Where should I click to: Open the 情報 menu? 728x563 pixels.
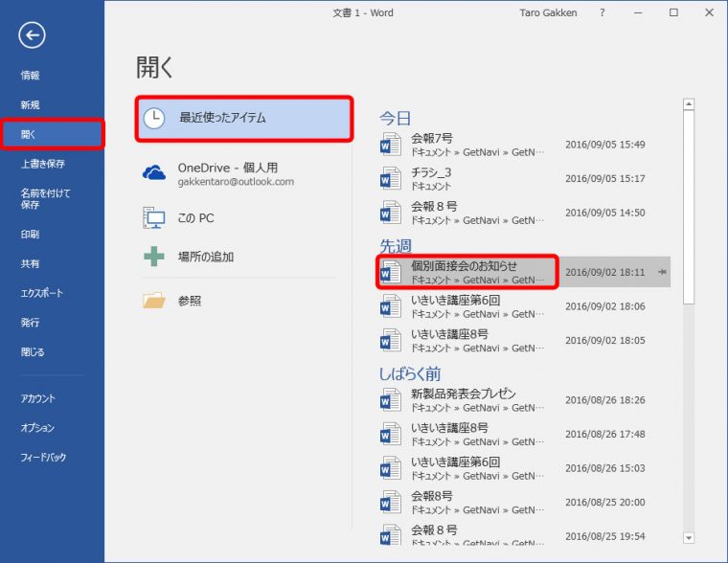click(31, 76)
